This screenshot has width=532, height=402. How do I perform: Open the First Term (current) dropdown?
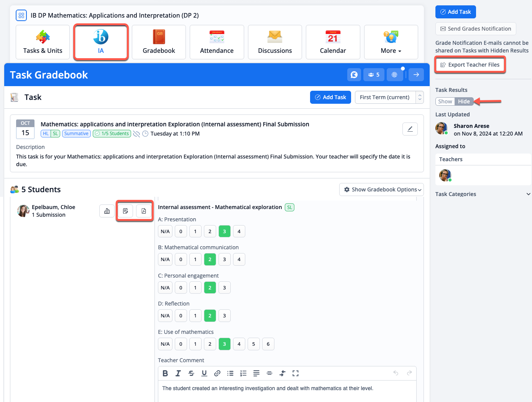(x=389, y=97)
